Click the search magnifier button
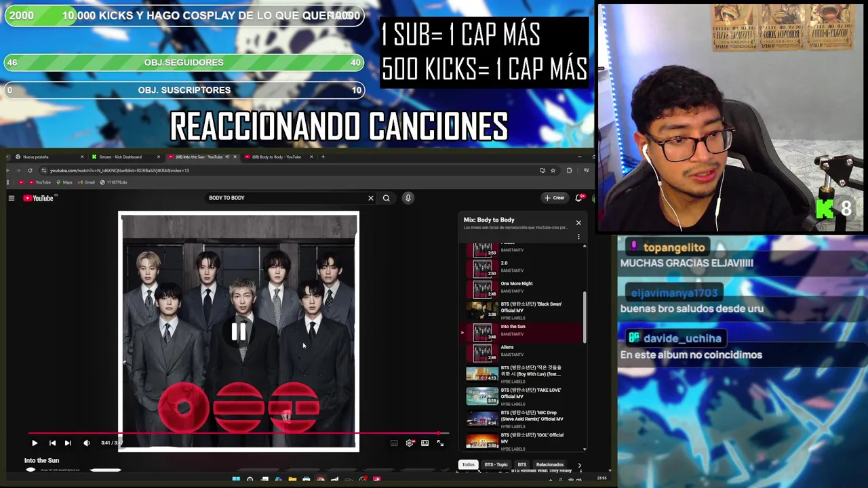The image size is (868, 488). point(387,198)
